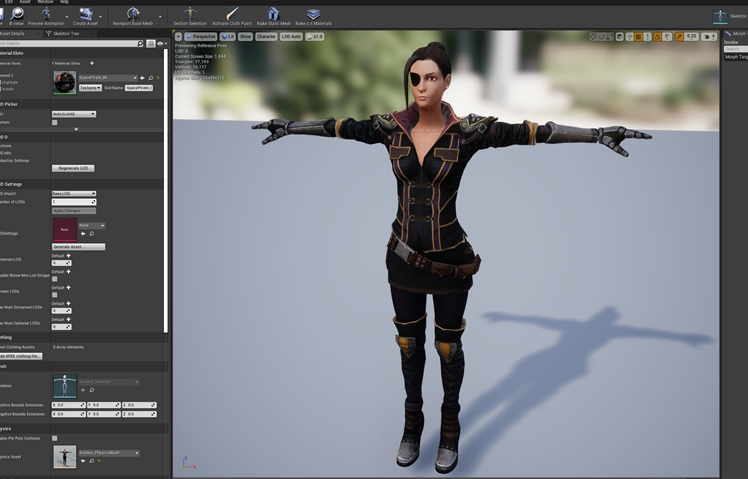This screenshot has width=748, height=479.
Task: Toggle the Stream LODs checkbox
Action: coord(54,295)
